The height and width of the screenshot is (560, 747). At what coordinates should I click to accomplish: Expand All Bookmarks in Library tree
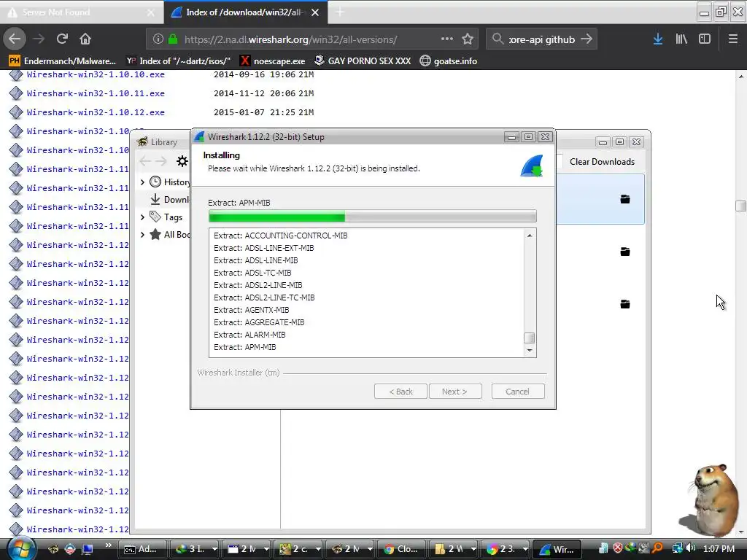[142, 234]
